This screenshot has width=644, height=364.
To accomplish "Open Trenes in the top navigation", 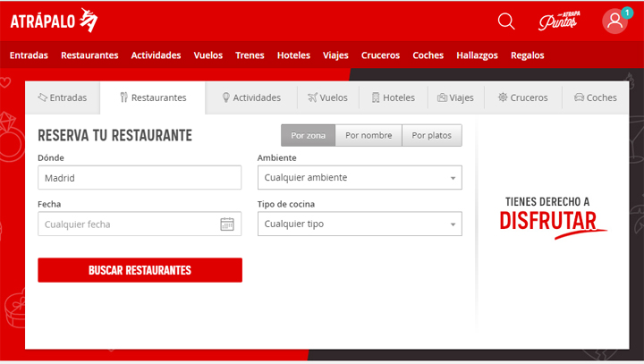I will [x=250, y=55].
